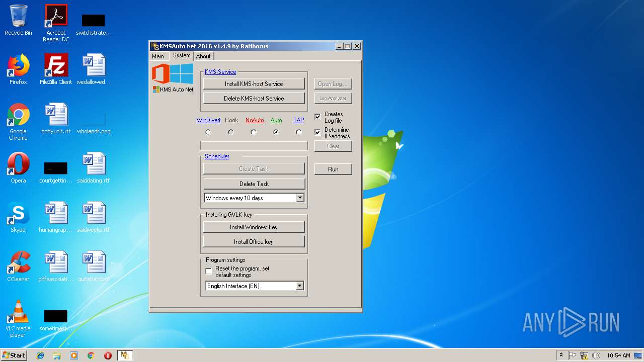Select pdfassociati document icon
Viewport: 644px width, 362px height.
[56, 266]
